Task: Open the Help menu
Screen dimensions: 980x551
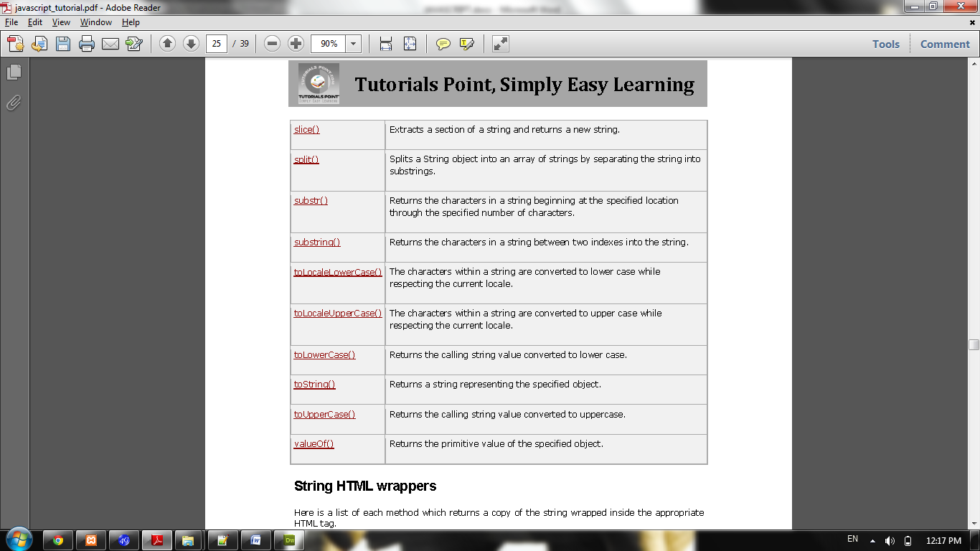Action: click(x=131, y=22)
